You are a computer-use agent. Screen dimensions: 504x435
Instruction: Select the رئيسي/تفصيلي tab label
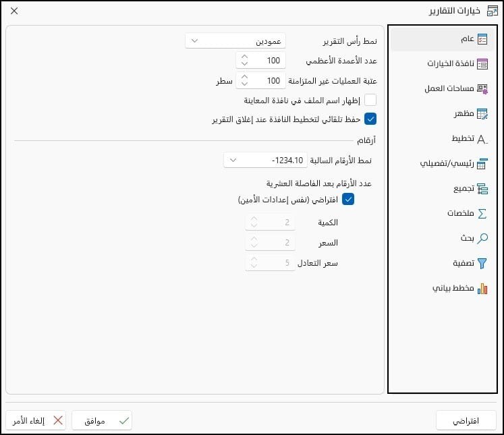click(x=447, y=163)
